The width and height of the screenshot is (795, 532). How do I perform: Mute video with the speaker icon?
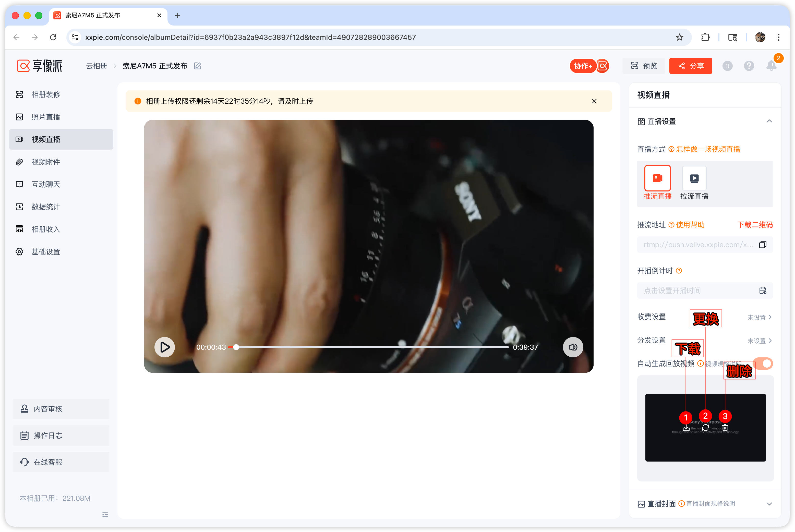point(573,347)
